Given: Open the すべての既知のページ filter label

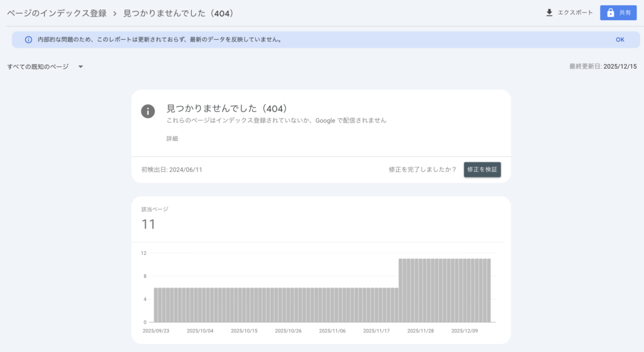Looking at the screenshot, I should tap(38, 67).
